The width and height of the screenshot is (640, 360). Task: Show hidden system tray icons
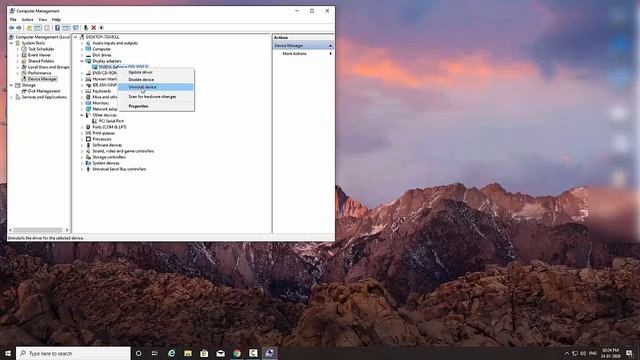point(567,353)
